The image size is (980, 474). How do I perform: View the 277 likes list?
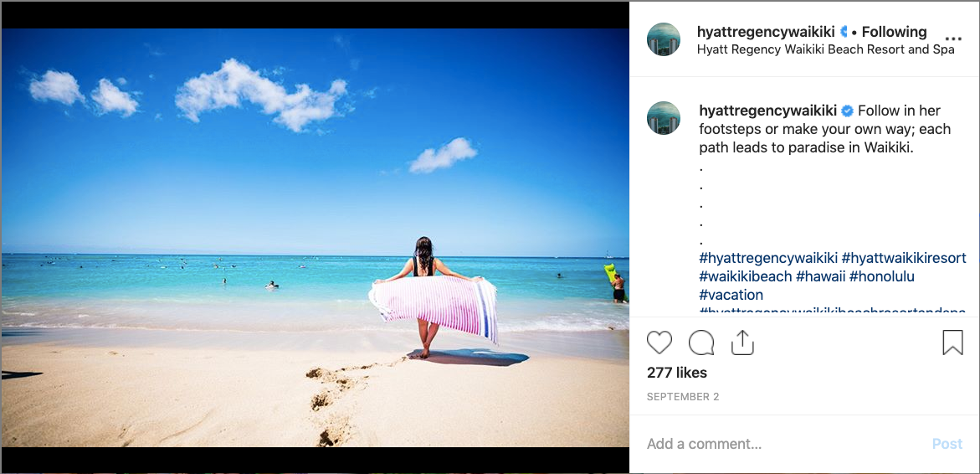677,373
